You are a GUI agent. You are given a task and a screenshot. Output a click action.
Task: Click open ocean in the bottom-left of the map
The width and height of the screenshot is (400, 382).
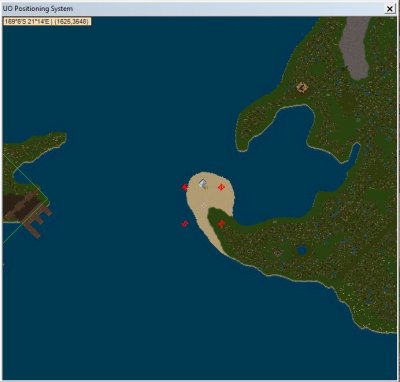pyautogui.click(x=83, y=317)
